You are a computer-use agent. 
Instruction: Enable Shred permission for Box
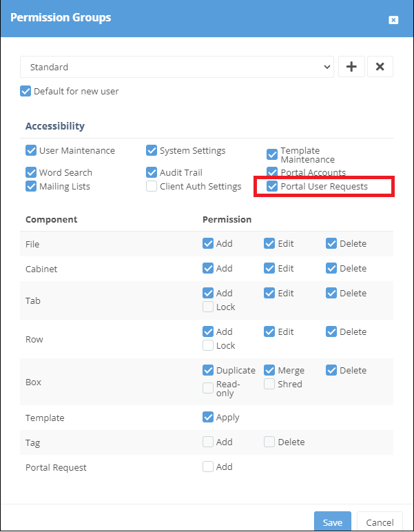[x=269, y=384]
